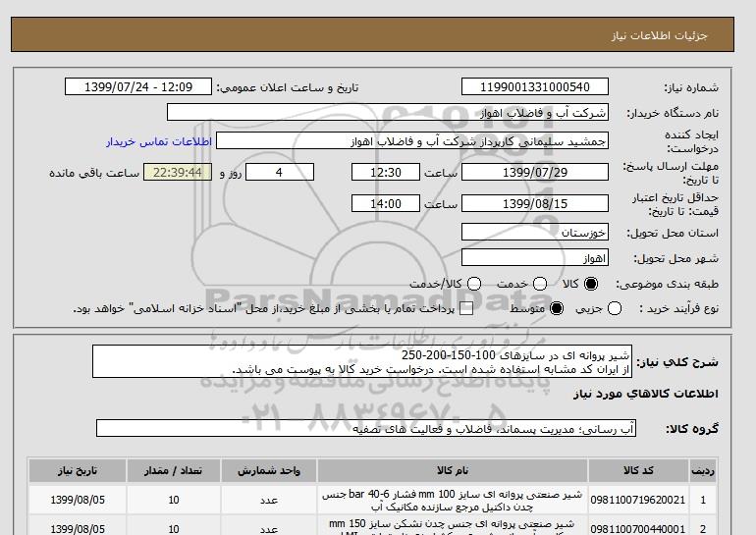Choose the متوسط purchase process option
The width and height of the screenshot is (756, 535).
[x=557, y=308]
